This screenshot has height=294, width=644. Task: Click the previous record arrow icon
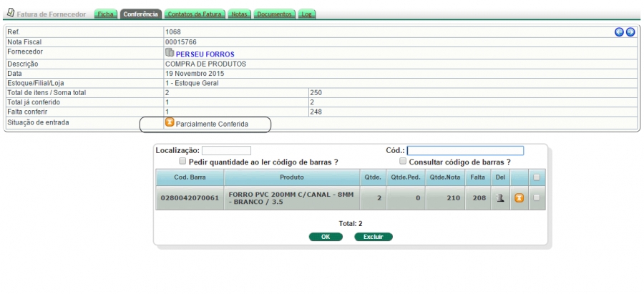619,32
